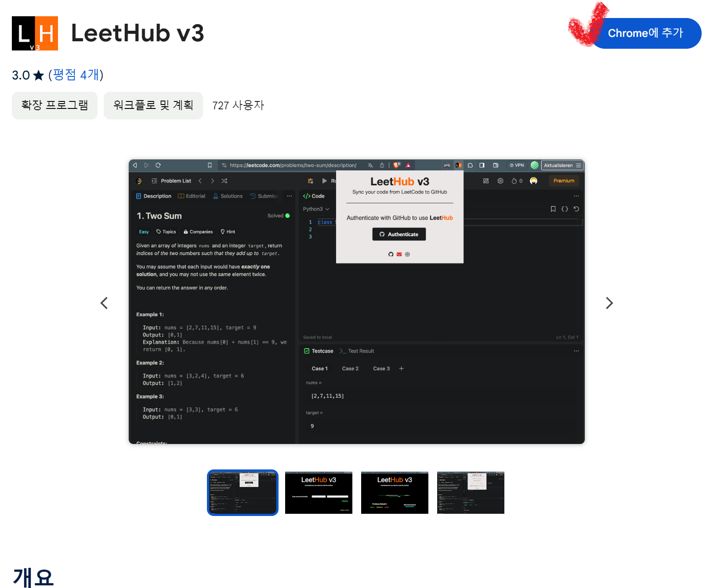This screenshot has height=588, width=728.
Task: Click the user avatar in preview
Action: 534,181
